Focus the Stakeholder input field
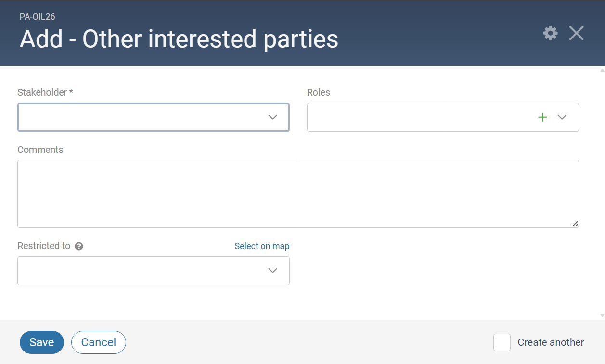Viewport: 605px width, 364px height. (x=154, y=117)
